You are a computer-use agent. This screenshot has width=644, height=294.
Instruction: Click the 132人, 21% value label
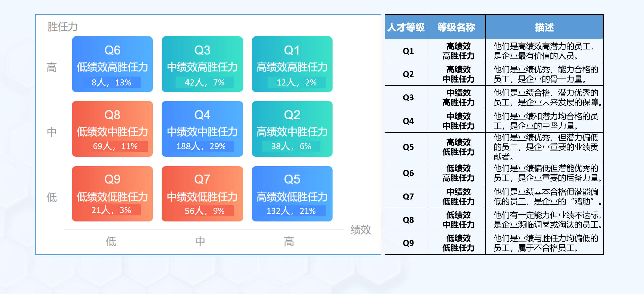pyautogui.click(x=291, y=211)
